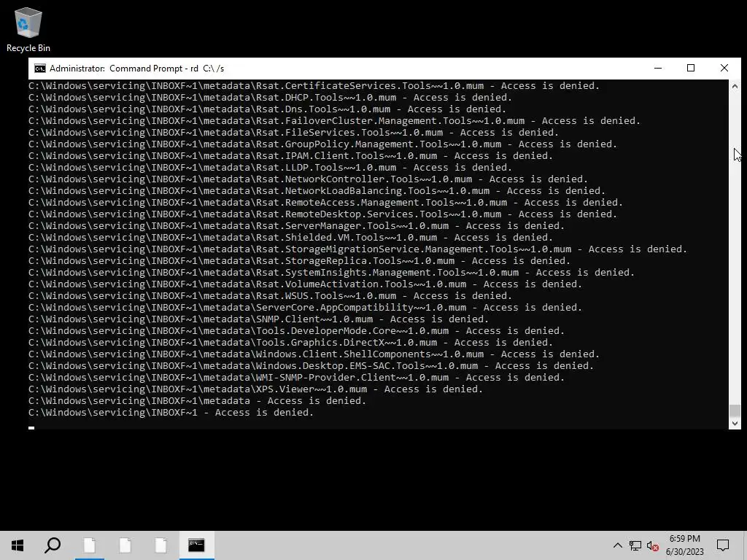
Task: Click the Rsat.DHCP.Tools line
Action: pyautogui.click(x=270, y=98)
